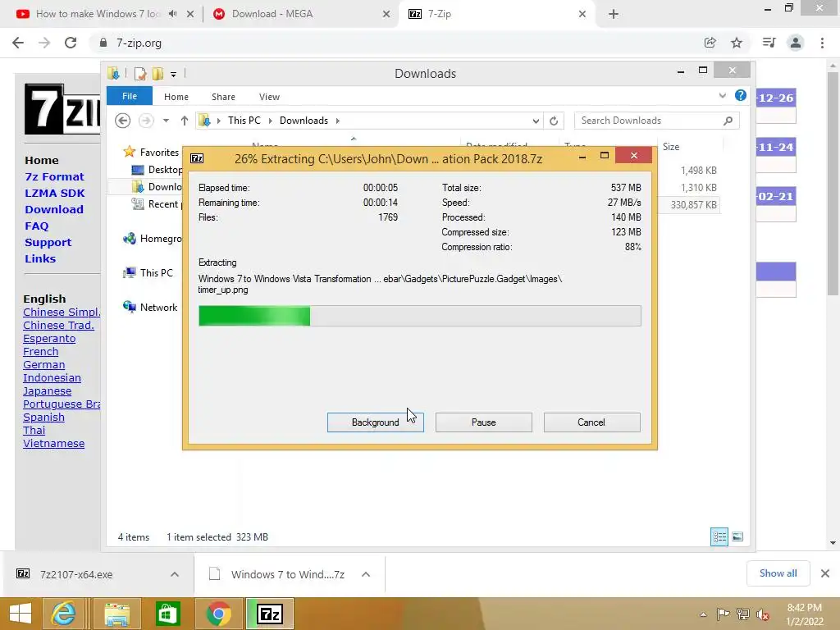Expand the Downloads breadcrumb arrow

coord(337,121)
